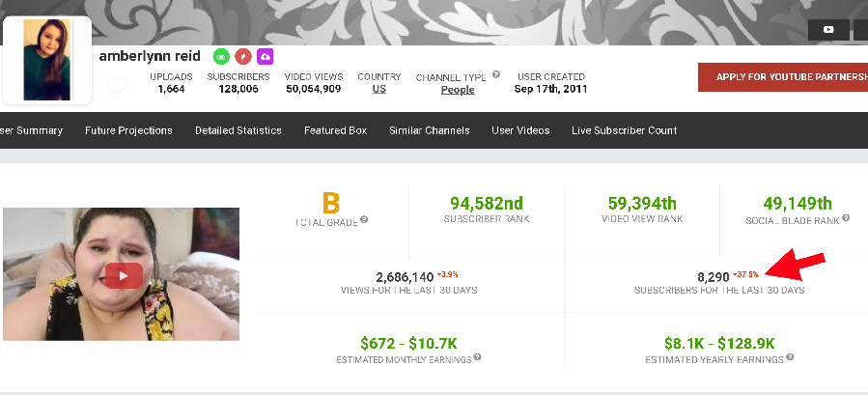
Task: Play the featured video thumbnail
Action: point(124,275)
